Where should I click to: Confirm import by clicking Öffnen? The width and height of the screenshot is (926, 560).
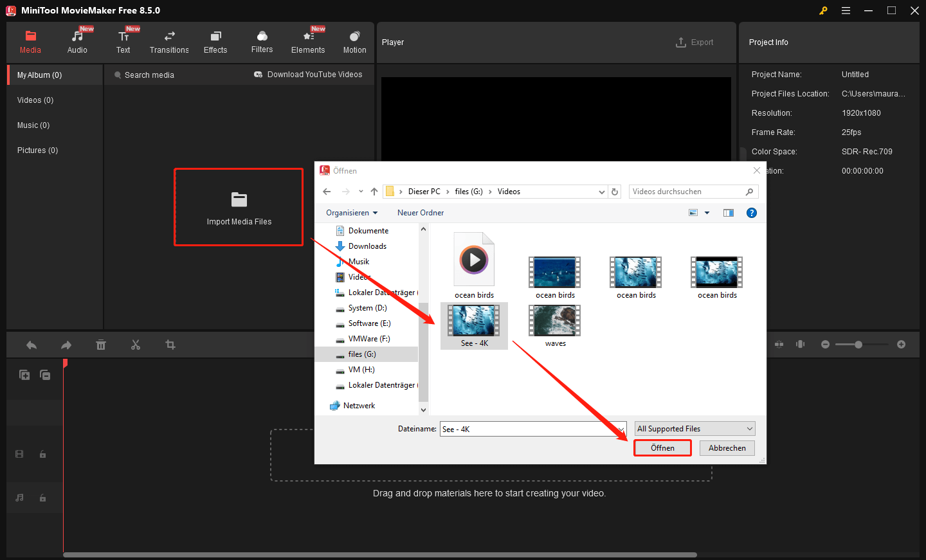662,447
